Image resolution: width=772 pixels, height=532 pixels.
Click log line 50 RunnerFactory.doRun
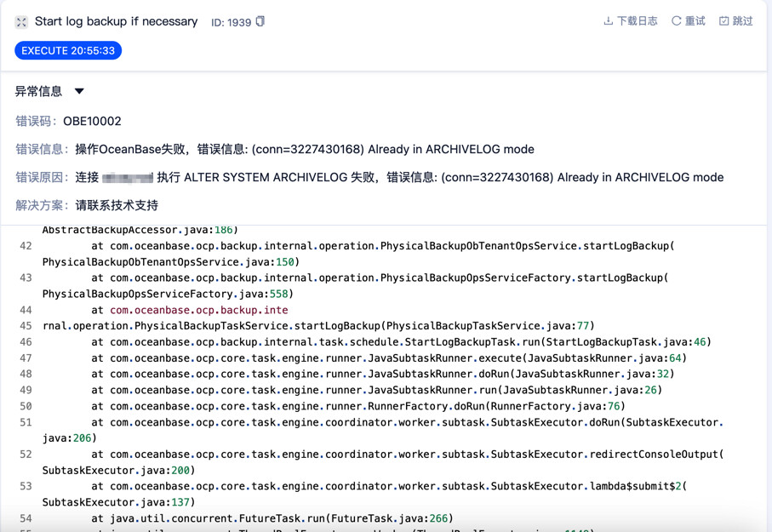tap(358, 406)
